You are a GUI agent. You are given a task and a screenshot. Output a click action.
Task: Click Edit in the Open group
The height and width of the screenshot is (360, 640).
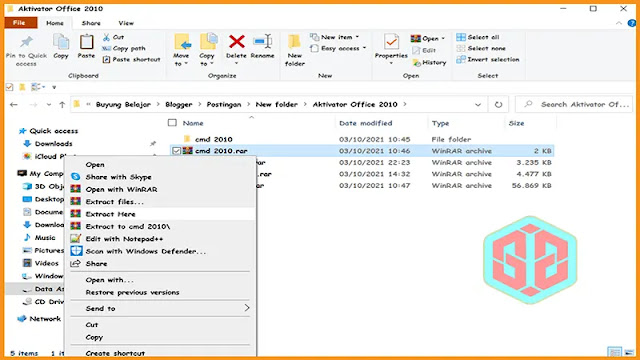click(424, 50)
